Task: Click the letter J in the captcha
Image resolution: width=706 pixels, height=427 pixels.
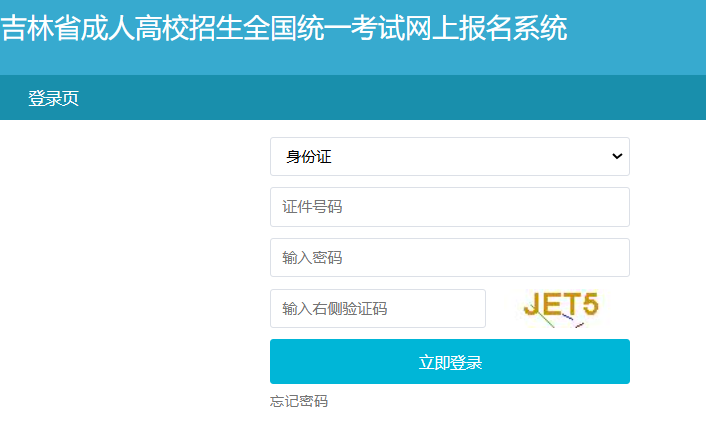Action: [x=533, y=304]
